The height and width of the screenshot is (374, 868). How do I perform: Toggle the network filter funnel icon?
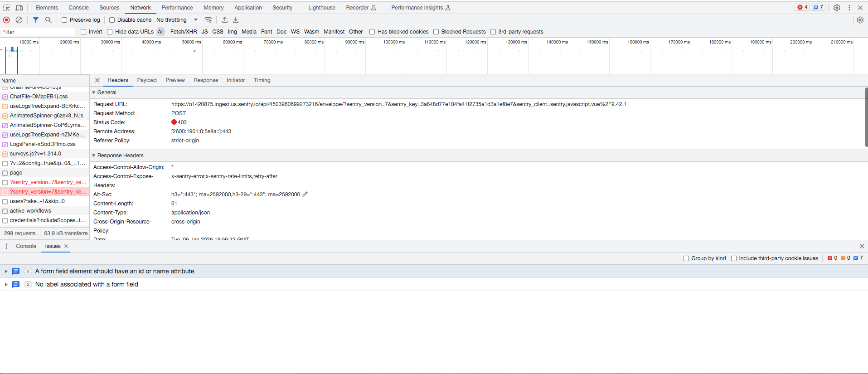click(x=36, y=20)
